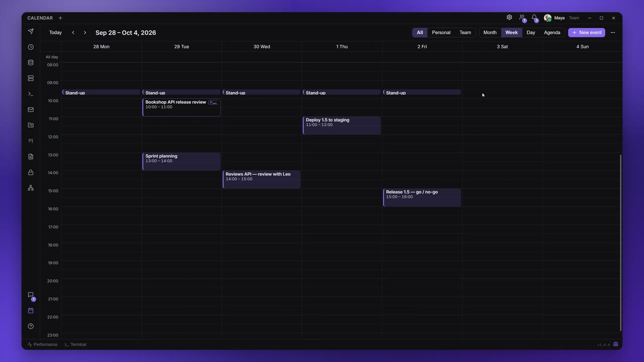Select the calendar icon in sidebar
The height and width of the screenshot is (362, 644).
(x=31, y=311)
